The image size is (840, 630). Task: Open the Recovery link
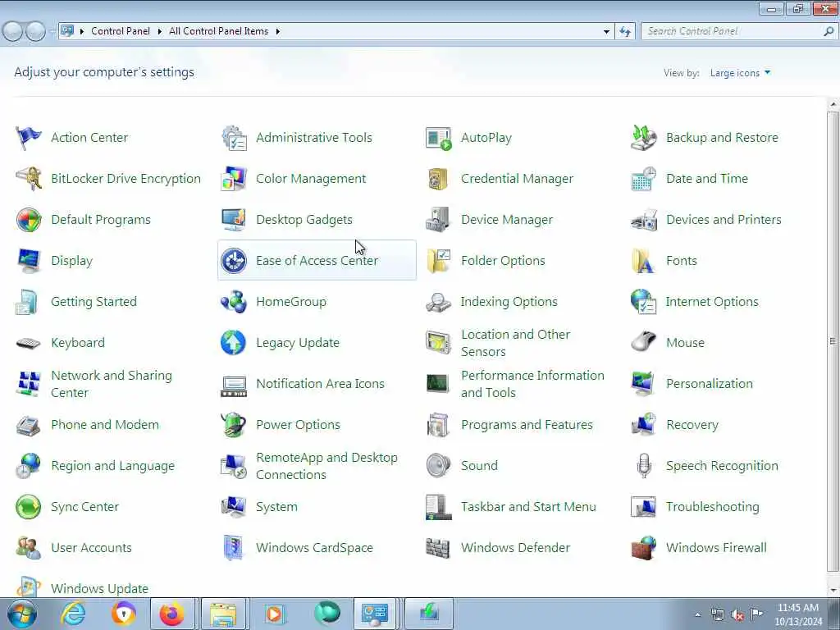click(692, 425)
